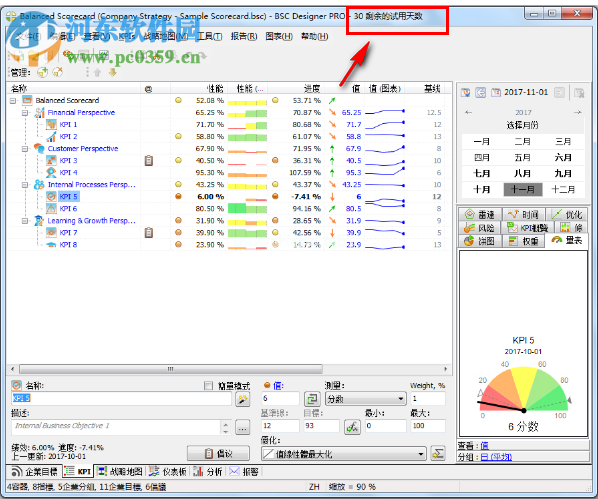
Task: Click the yellow move-down arrow in the toolbar
Action: coord(113,72)
